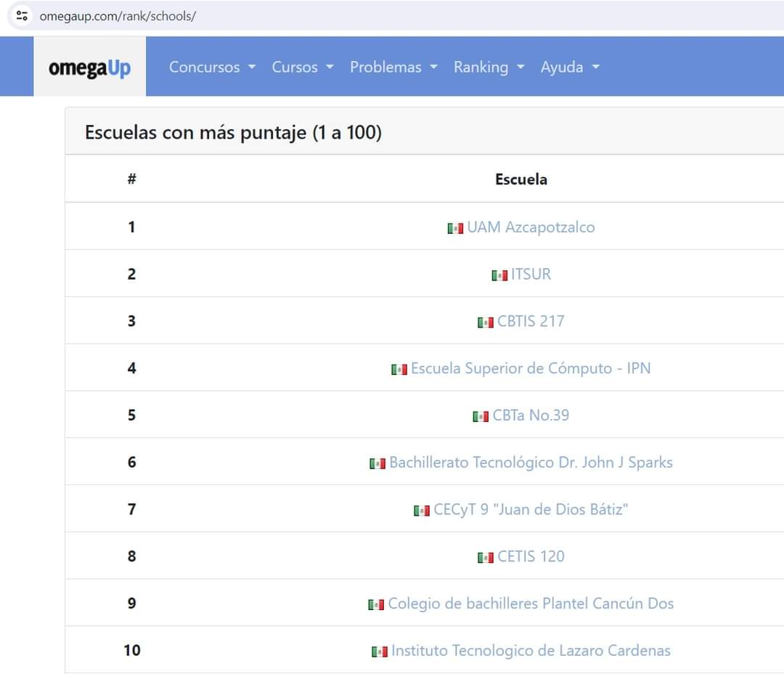
Task: Open the CBTa No.39 link
Action: (x=531, y=415)
